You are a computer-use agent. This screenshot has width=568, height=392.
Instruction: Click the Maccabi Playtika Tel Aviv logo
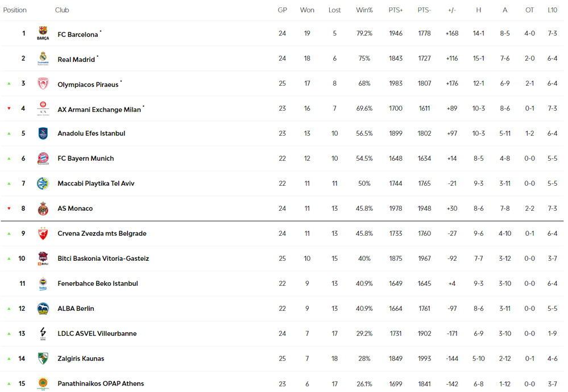coord(43,183)
